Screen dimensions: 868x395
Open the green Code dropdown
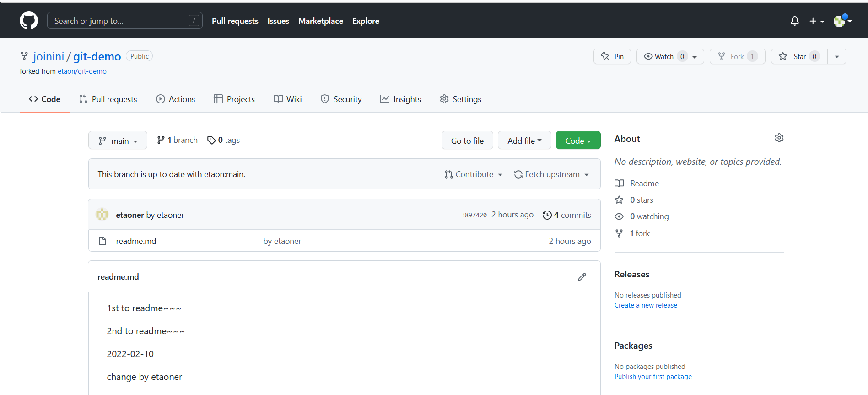[x=578, y=140]
